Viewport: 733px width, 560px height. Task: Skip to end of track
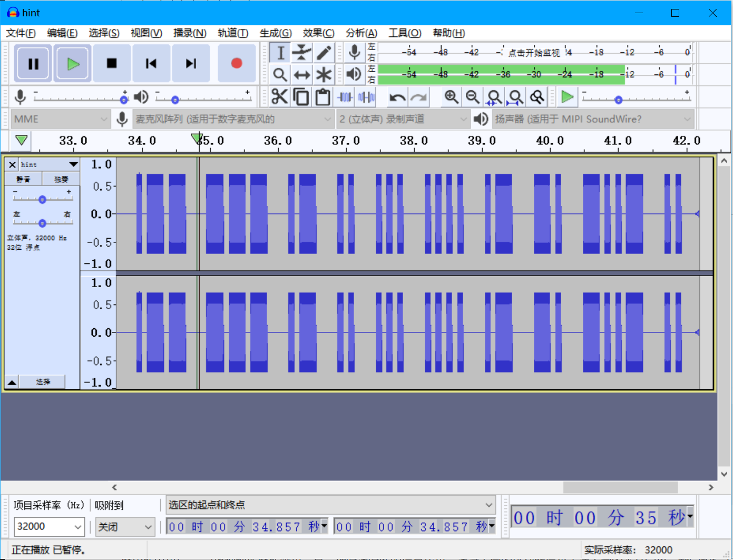click(x=191, y=64)
